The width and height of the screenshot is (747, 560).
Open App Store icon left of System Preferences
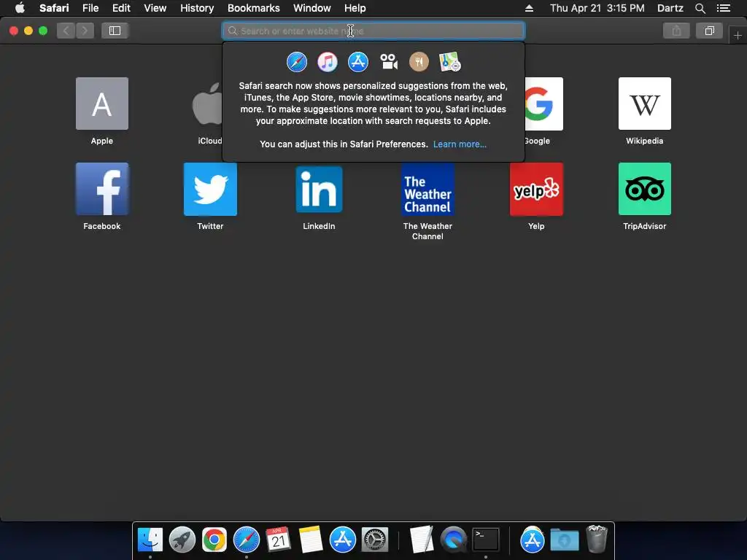[343, 540]
